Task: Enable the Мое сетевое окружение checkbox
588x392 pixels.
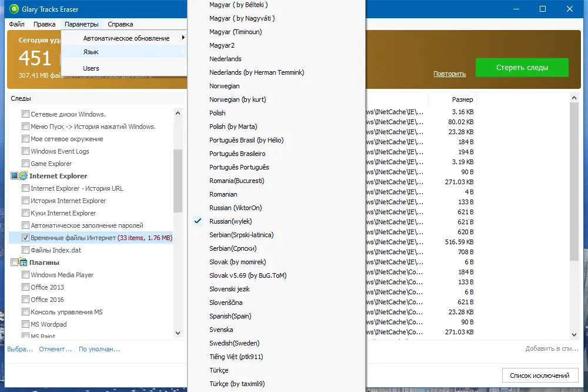Action: point(25,138)
